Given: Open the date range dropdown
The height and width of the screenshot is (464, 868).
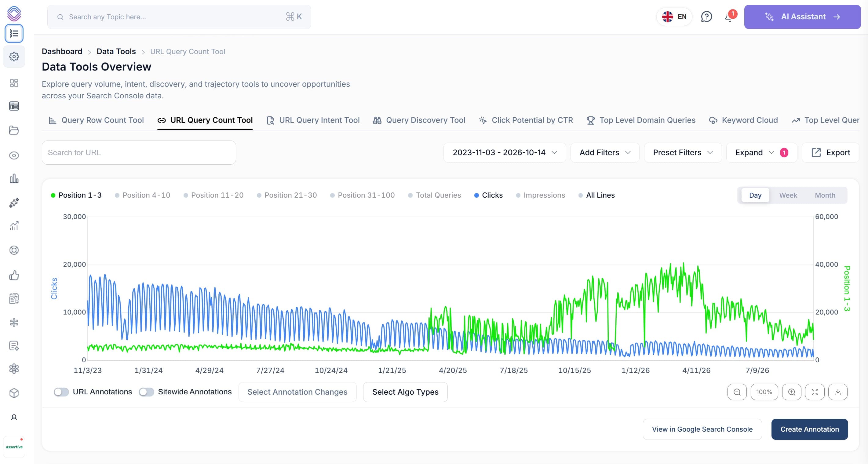Looking at the screenshot, I should [505, 153].
